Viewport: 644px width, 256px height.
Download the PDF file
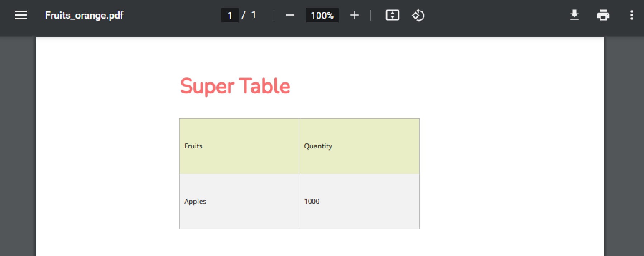click(575, 15)
